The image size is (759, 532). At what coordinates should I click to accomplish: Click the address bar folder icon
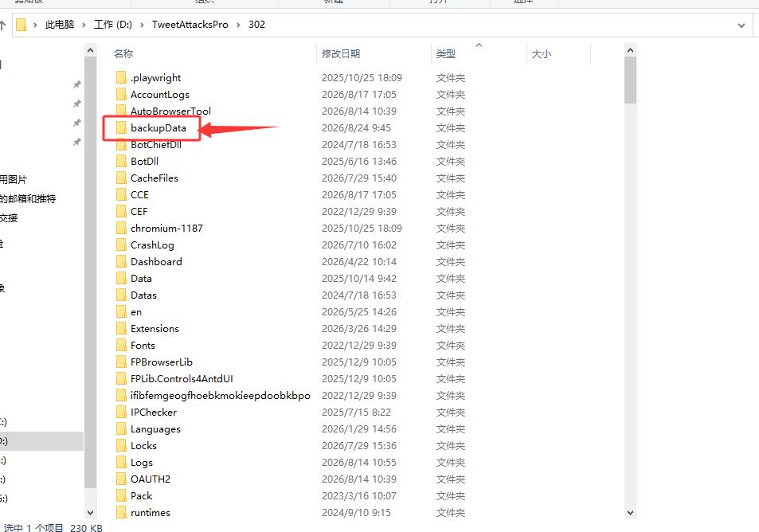21,25
